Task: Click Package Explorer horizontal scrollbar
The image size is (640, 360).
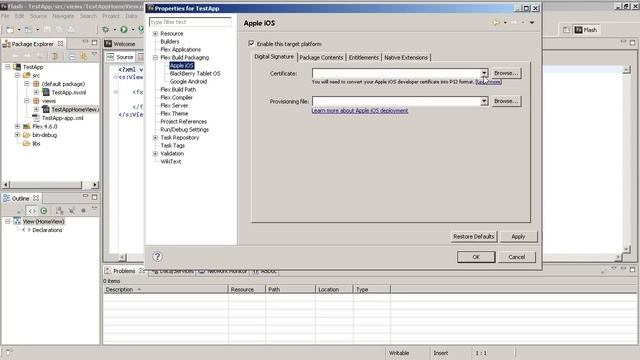Action: pyautogui.click(x=50, y=185)
